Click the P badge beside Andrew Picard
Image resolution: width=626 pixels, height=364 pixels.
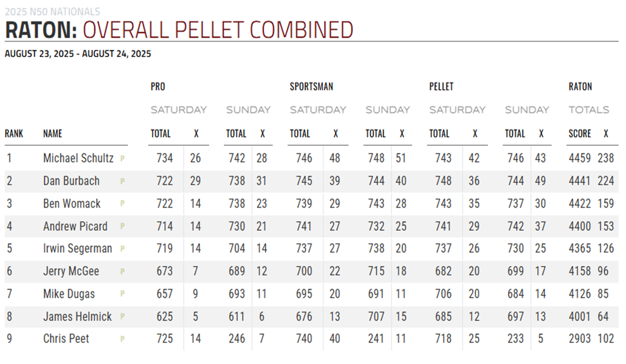tap(123, 227)
